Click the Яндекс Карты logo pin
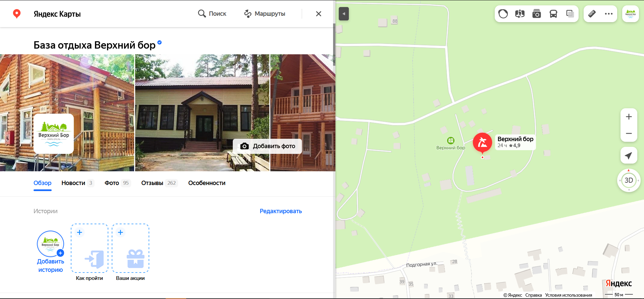Screen dimensions: 644x299 [x=17, y=14]
